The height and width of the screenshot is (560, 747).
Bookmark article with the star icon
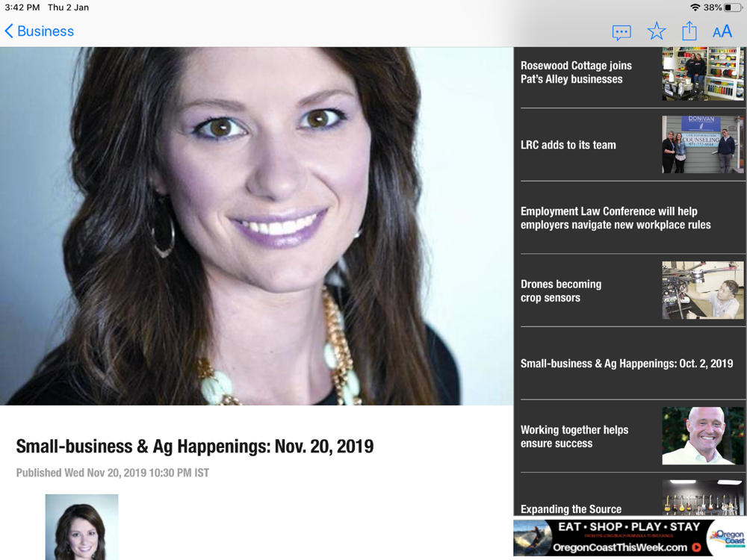click(657, 31)
